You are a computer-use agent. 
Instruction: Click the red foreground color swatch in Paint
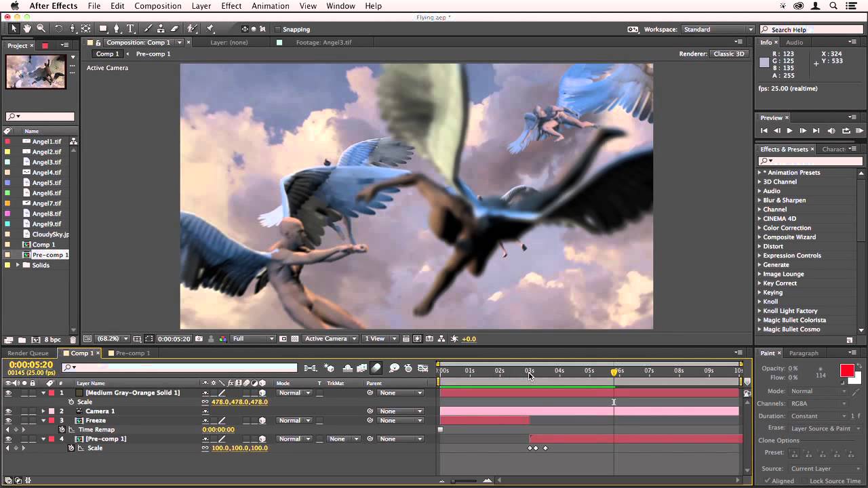847,371
